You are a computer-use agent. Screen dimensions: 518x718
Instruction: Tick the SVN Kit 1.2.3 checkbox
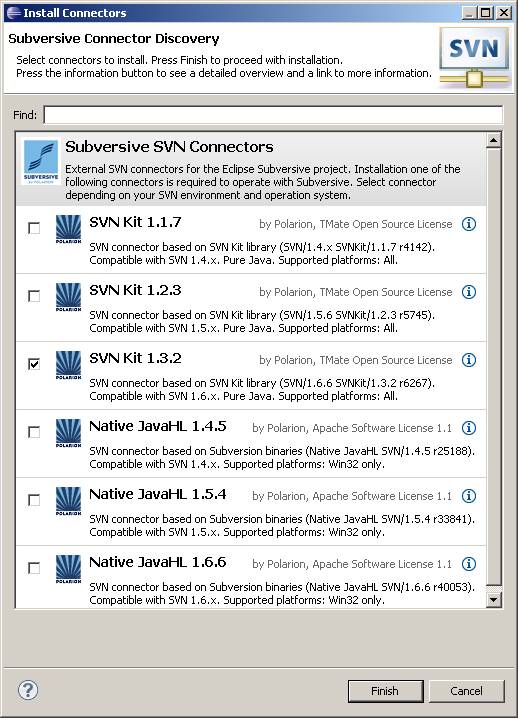point(34,296)
